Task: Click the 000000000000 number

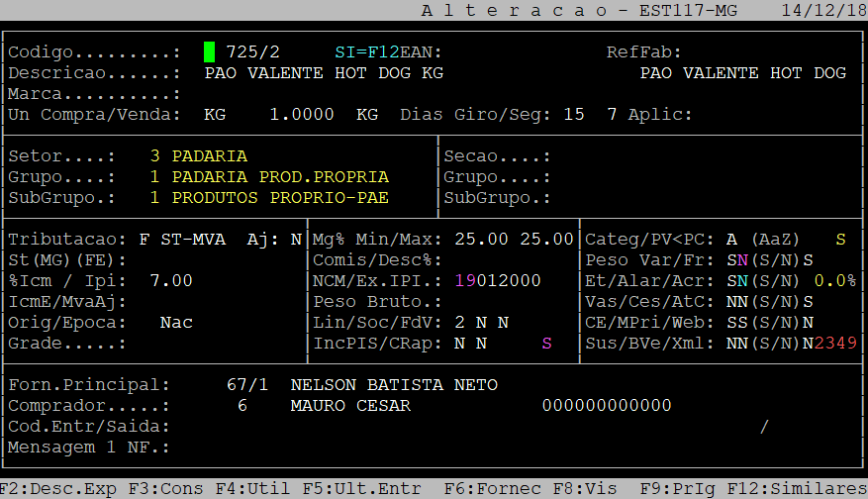Action: 607,405
